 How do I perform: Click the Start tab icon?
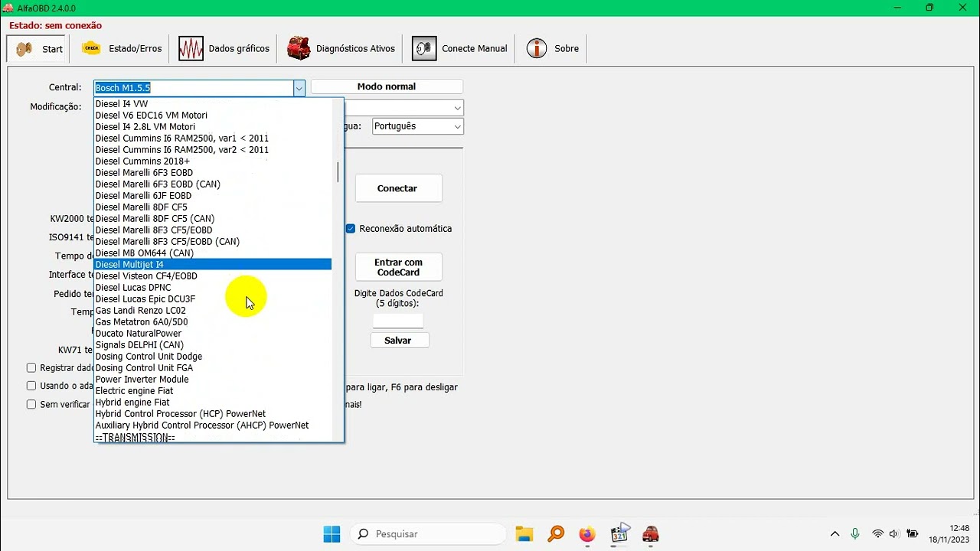click(x=24, y=48)
